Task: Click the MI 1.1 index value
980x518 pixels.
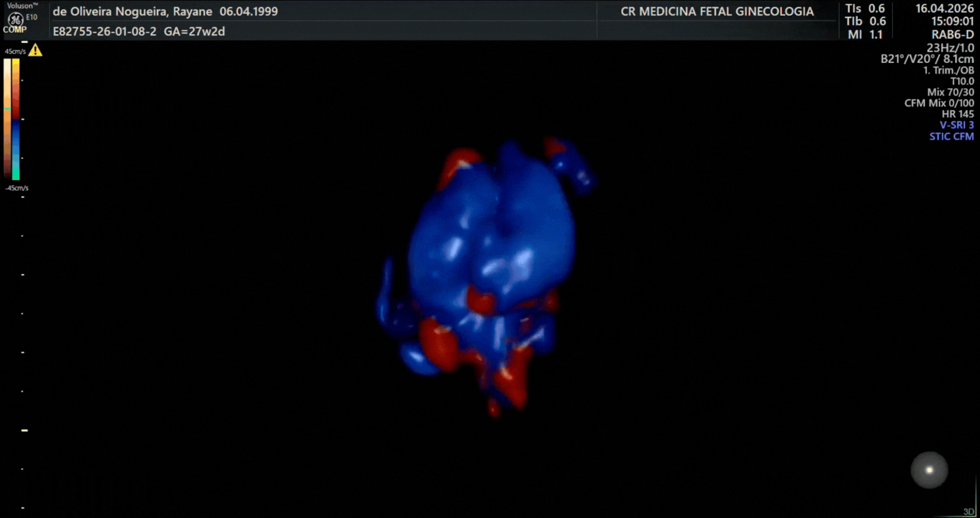Action: (x=865, y=35)
